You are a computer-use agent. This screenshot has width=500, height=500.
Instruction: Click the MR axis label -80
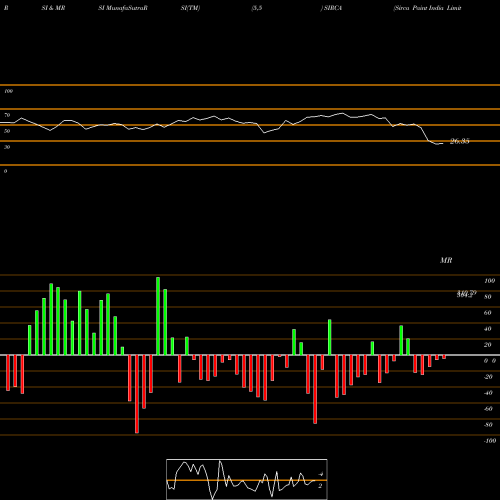(488, 425)
